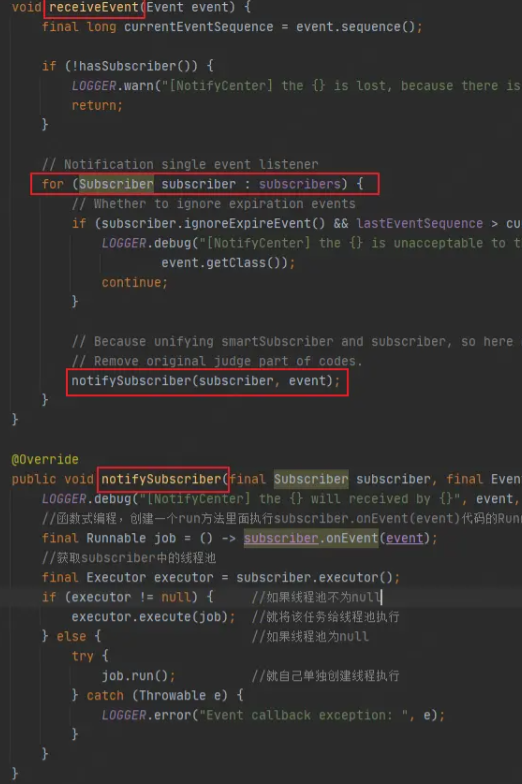Click LOGGER.warn statement
522x784 pixels.
(296, 86)
